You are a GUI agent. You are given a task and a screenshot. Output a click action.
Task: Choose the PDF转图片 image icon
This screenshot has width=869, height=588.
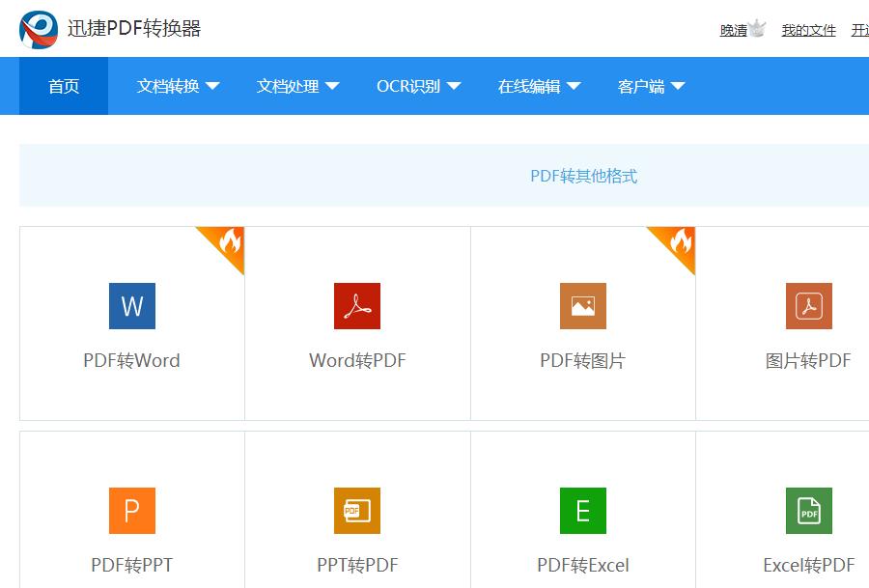click(583, 306)
